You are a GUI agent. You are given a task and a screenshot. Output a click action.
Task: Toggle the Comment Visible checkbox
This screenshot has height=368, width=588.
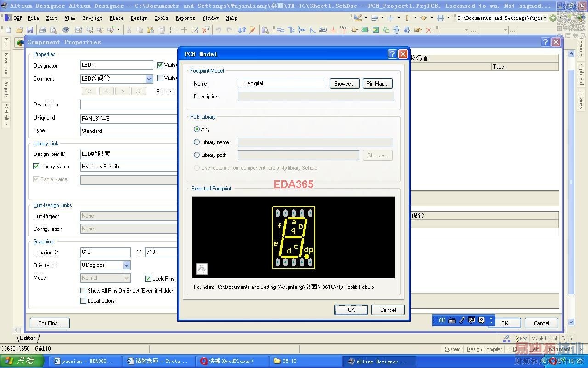tap(160, 78)
